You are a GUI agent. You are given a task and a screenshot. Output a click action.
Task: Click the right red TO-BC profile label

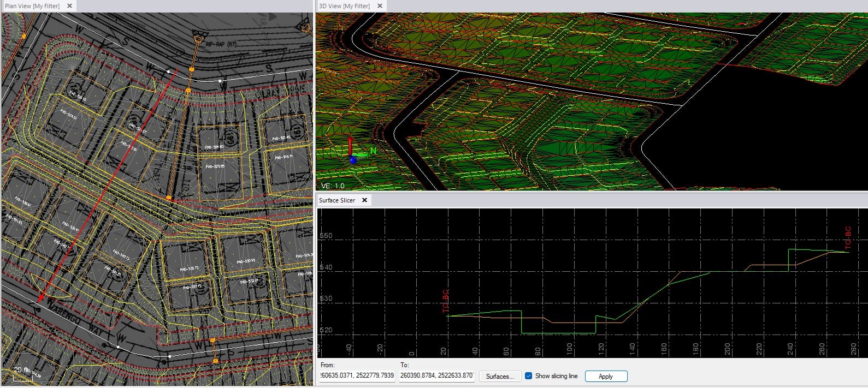pyautogui.click(x=848, y=238)
